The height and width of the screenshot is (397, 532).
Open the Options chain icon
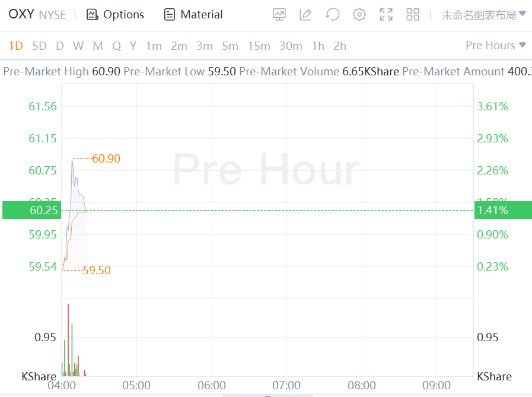(x=92, y=15)
